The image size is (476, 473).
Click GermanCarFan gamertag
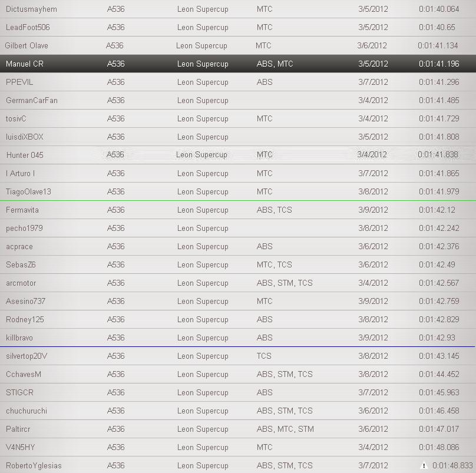[32, 101]
